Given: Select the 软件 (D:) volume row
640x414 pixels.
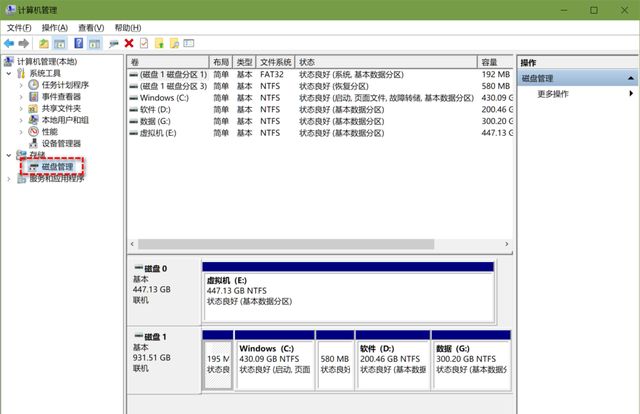Looking at the screenshot, I should [x=320, y=109].
